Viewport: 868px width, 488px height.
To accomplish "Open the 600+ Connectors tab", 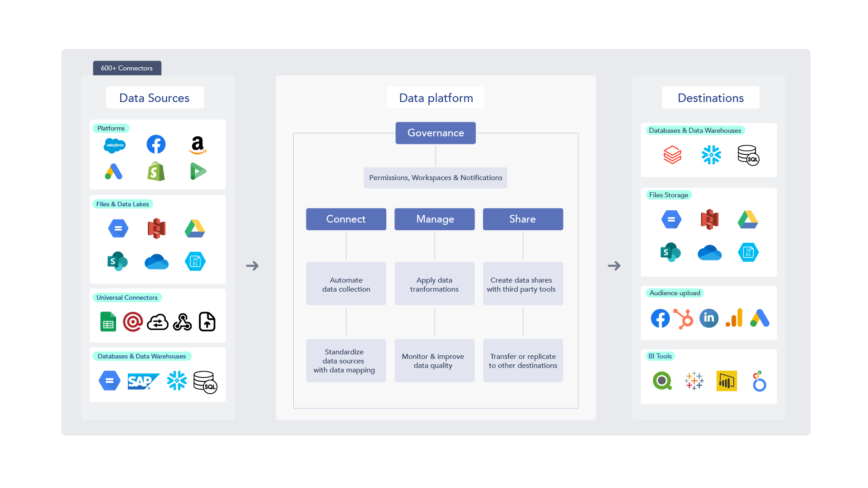I will pos(127,68).
